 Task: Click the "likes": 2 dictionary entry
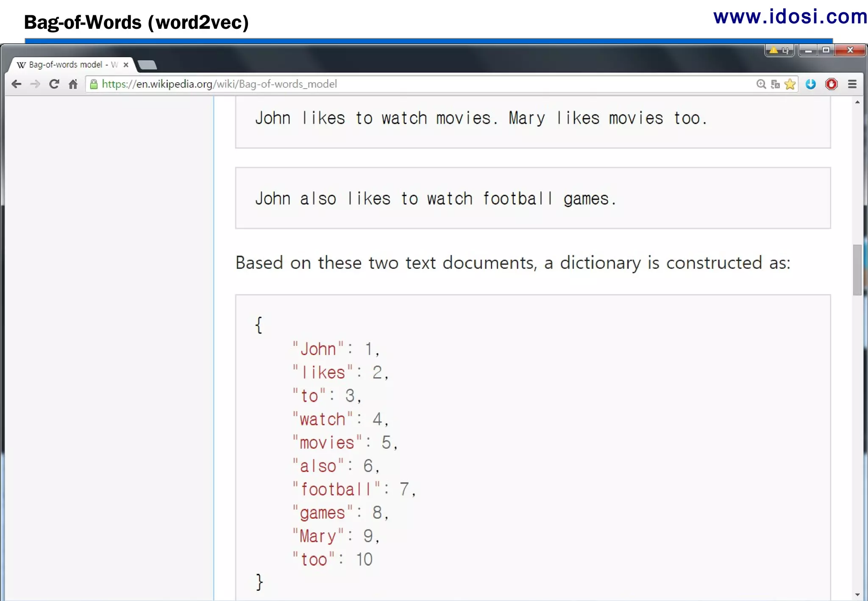340,373
